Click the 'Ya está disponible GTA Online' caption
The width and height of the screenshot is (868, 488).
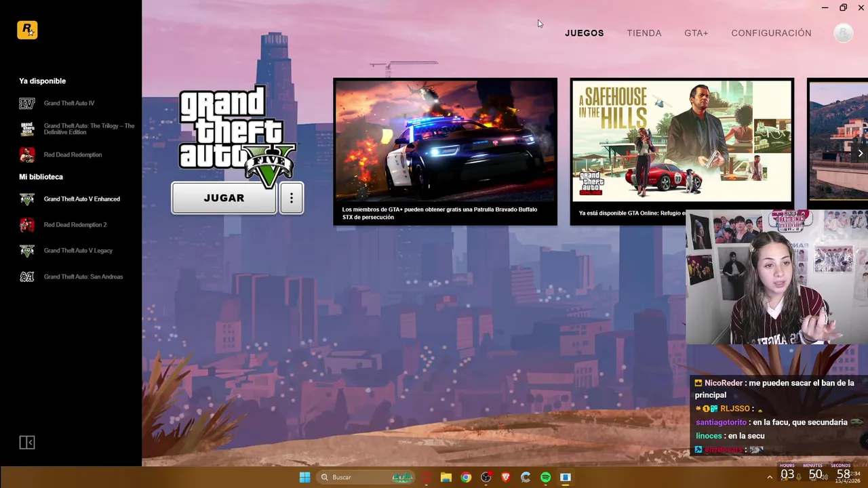632,213
